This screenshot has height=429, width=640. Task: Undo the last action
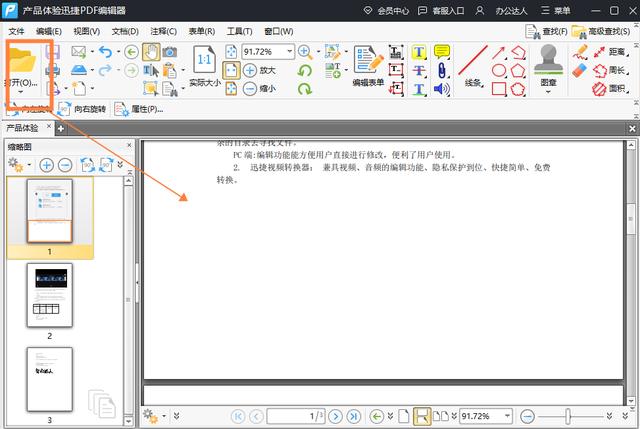coord(105,52)
